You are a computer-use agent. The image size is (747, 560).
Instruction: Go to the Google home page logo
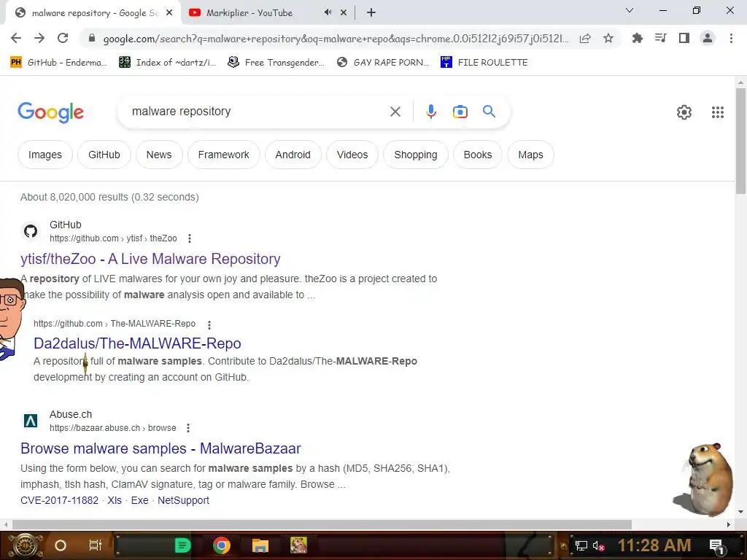tap(50, 112)
